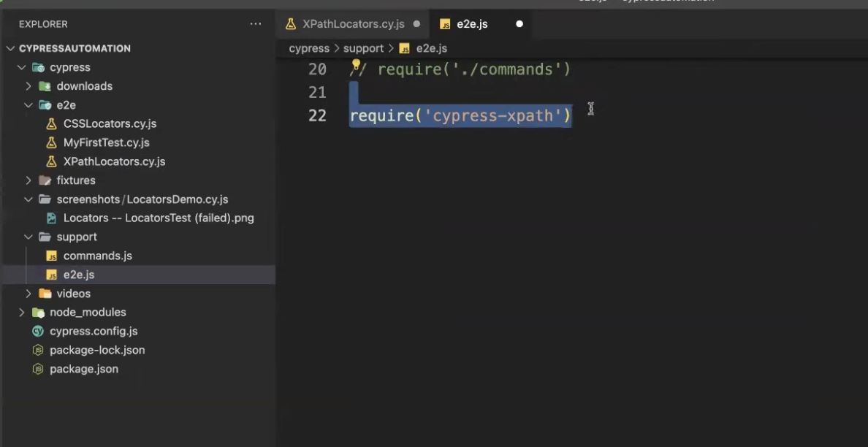Click the JS icon in the breadcrumb

405,49
